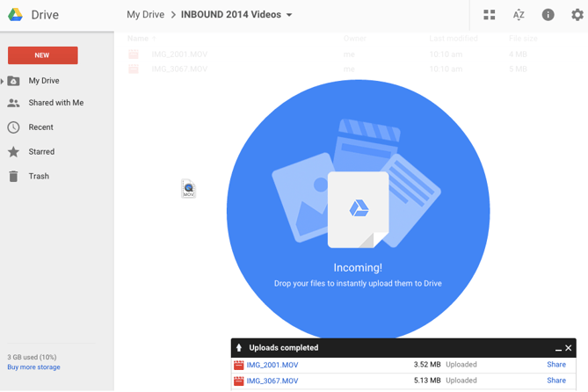
Task: Show the details info panel
Action: (548, 15)
